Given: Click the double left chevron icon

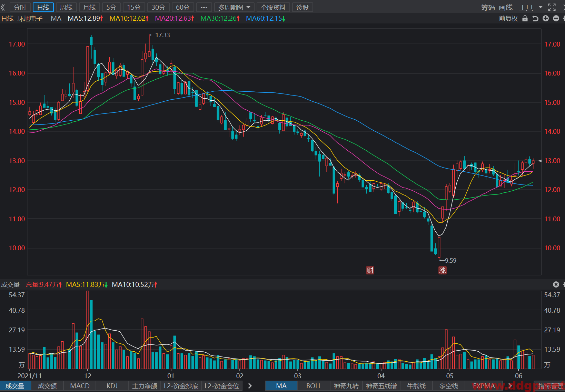Looking at the screenshot, I should (3, 7).
